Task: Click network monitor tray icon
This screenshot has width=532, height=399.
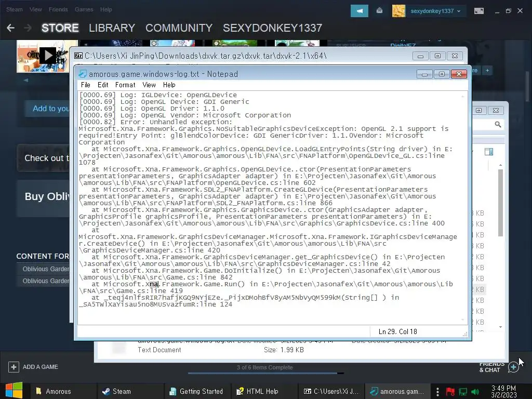Action: click(x=463, y=392)
